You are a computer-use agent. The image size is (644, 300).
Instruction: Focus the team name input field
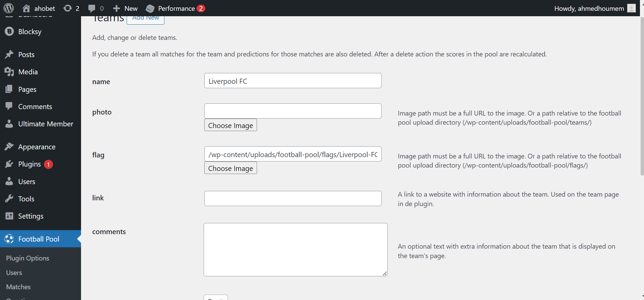pos(293,81)
